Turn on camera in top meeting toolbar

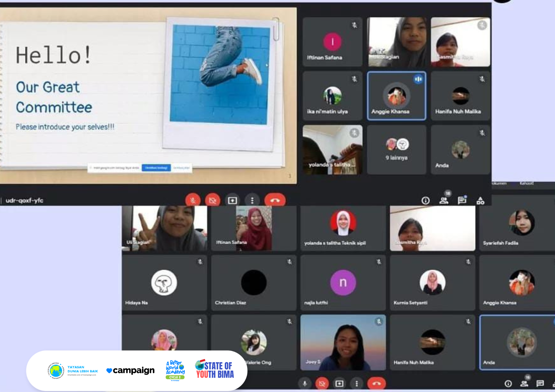pyautogui.click(x=213, y=200)
